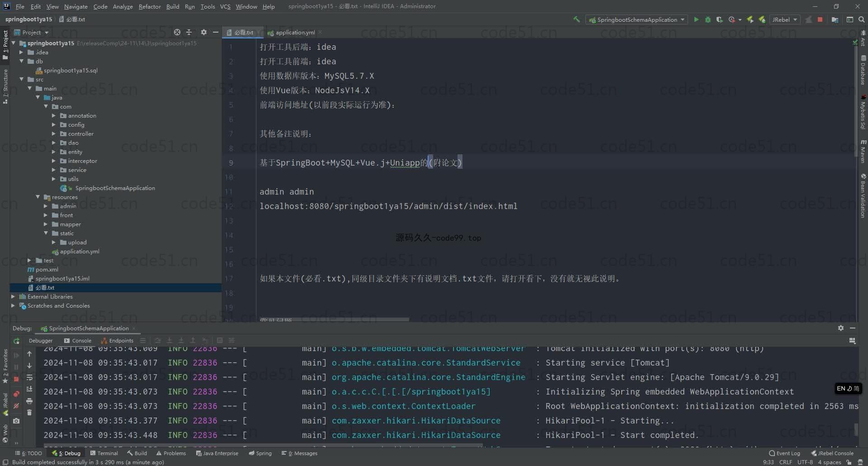Expand the .idea folder
Screen dimensions: 868x466
pos(21,52)
